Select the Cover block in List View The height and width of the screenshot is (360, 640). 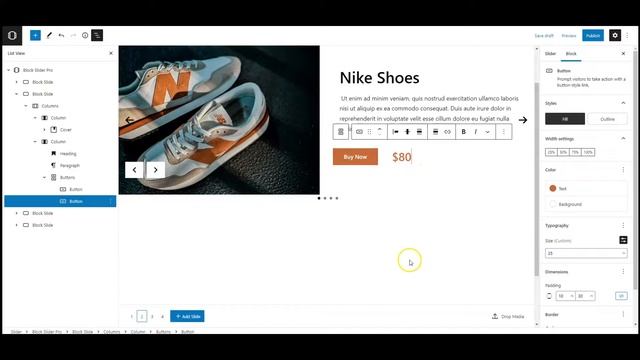click(x=66, y=130)
